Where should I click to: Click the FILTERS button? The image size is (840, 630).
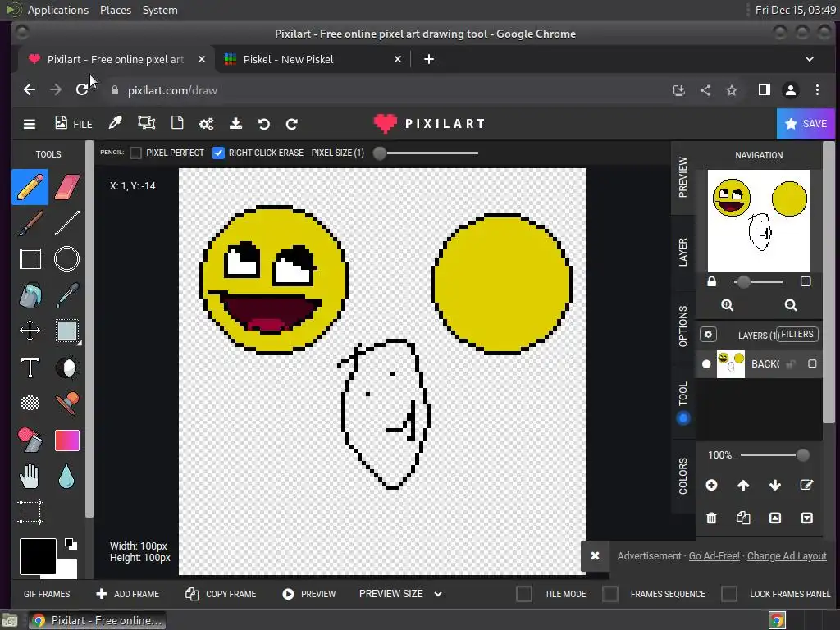(797, 335)
